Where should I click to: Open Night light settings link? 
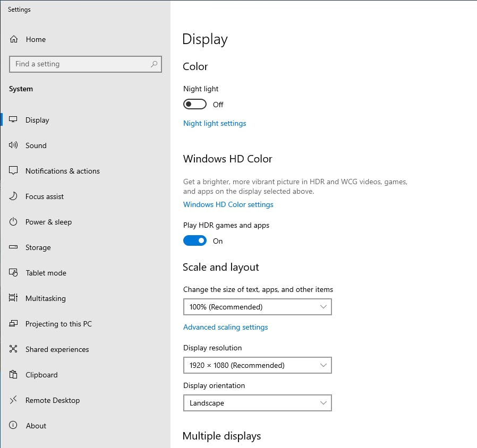(x=215, y=123)
